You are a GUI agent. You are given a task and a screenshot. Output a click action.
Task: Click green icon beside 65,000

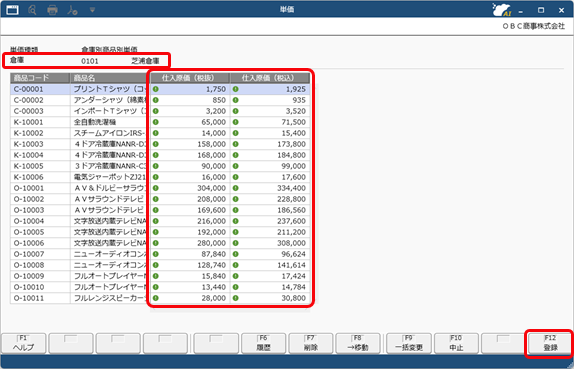pyautogui.click(x=156, y=122)
